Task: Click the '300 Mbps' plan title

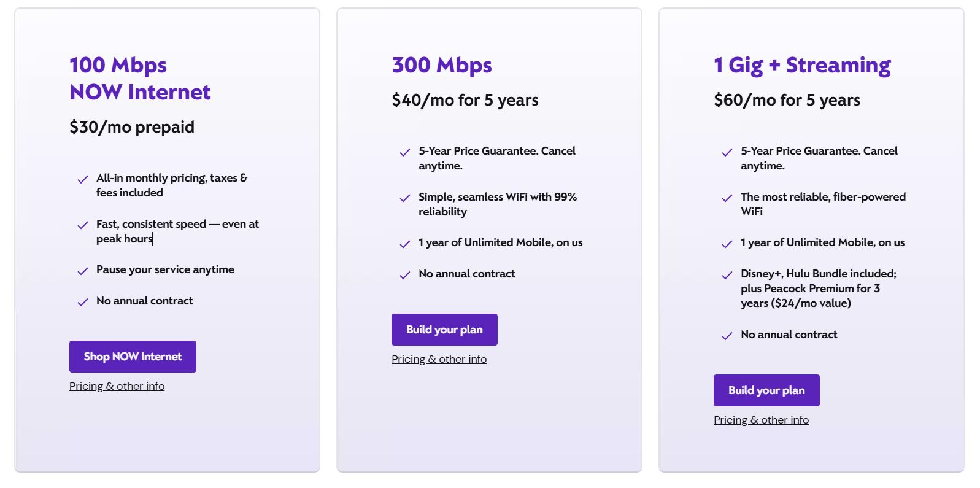Action: pos(441,65)
